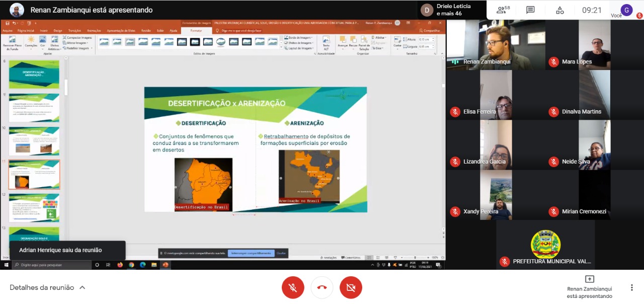
Task: Select Arenização no Brasil map image
Action: [x=309, y=177]
